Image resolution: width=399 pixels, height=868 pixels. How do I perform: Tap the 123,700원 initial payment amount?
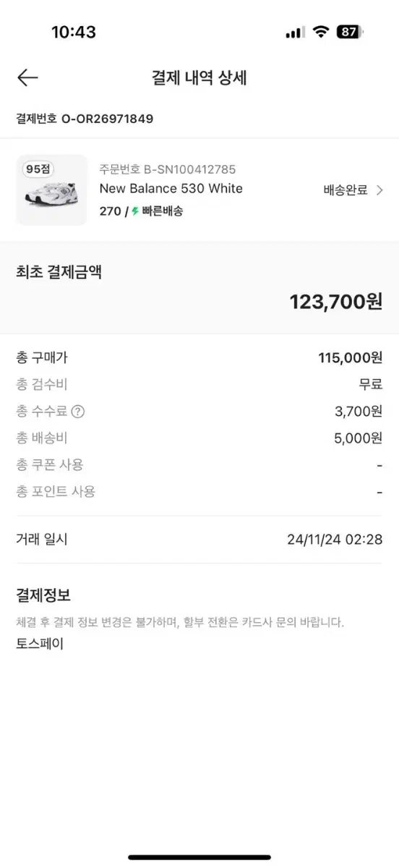click(x=336, y=302)
